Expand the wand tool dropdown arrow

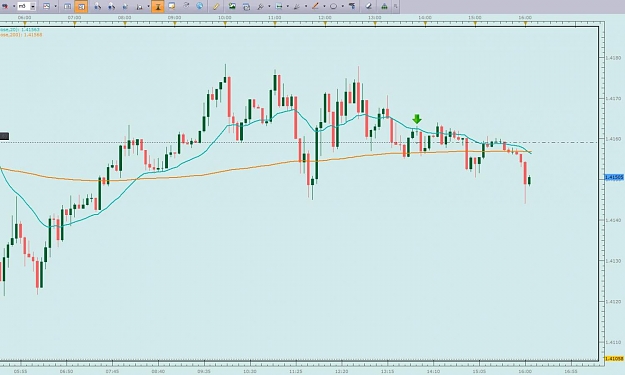pyautogui.click(x=269, y=6)
